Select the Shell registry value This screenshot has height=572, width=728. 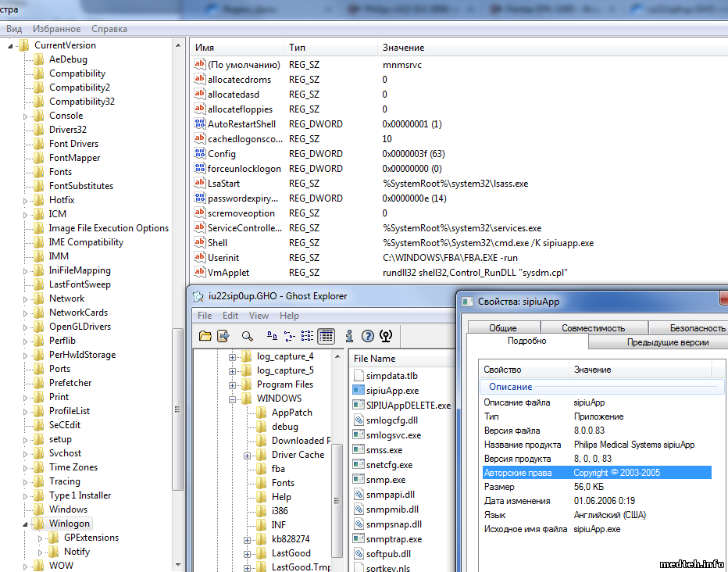[x=217, y=243]
